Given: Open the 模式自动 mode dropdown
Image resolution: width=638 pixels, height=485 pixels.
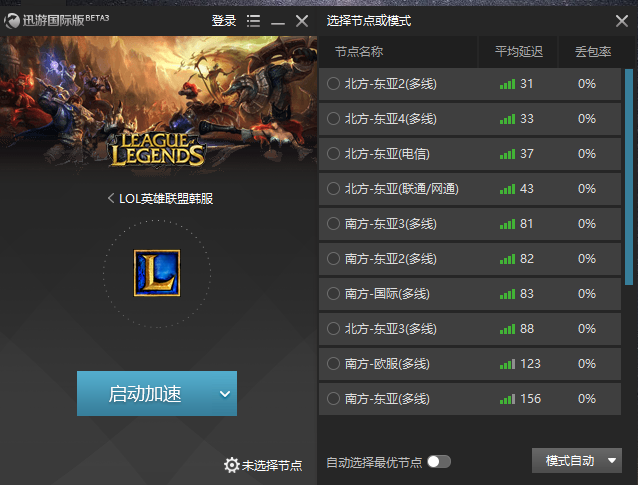Looking at the screenshot, I should pos(577,461).
